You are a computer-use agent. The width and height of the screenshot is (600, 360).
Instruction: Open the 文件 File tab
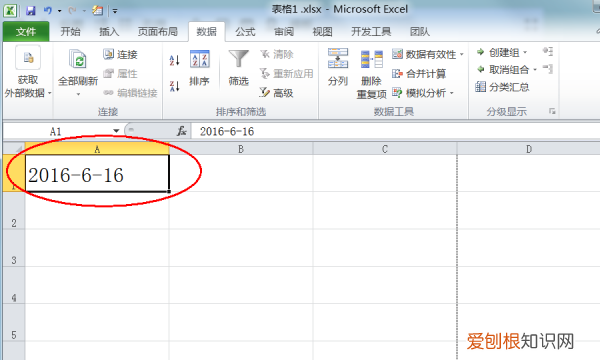[26, 31]
